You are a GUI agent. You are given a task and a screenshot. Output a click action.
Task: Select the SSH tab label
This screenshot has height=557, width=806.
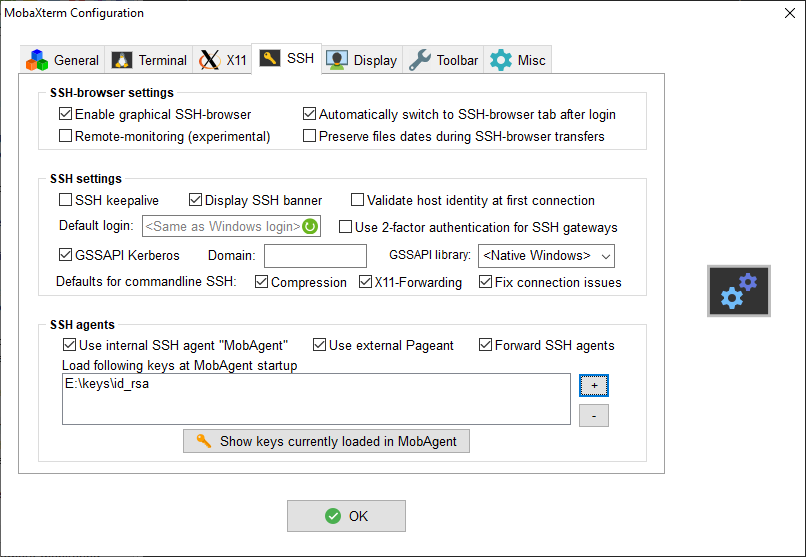300,58
